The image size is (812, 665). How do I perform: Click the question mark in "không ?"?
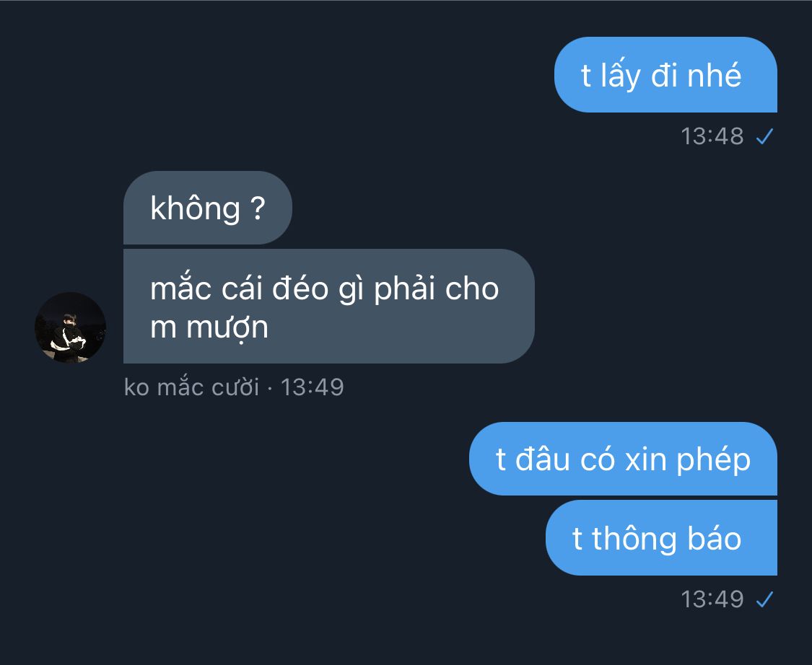[x=258, y=208]
